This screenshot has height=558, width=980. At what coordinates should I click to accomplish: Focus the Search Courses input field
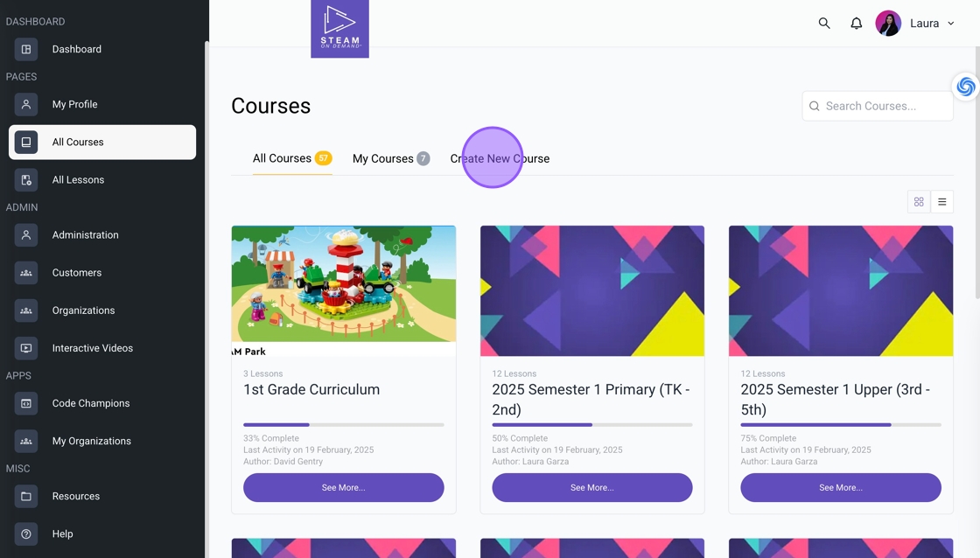click(878, 106)
